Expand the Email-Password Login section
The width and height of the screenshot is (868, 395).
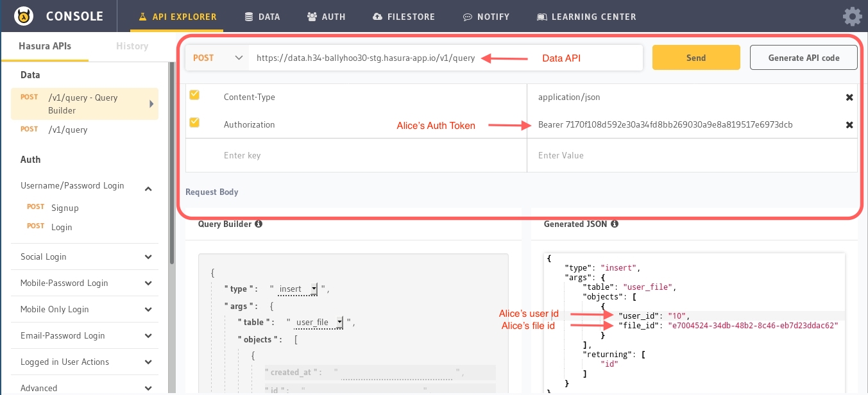[148, 335]
